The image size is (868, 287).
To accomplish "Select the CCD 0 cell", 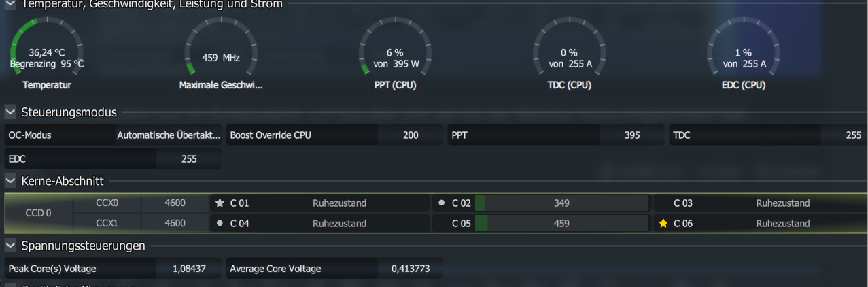I will pyautogui.click(x=39, y=213).
